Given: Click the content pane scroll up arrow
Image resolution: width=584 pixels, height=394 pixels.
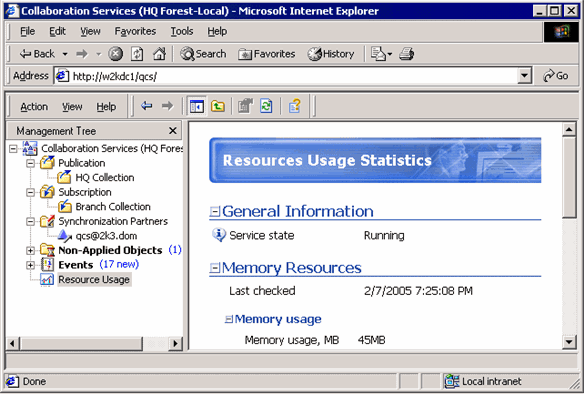Looking at the screenshot, I should 569,130.
